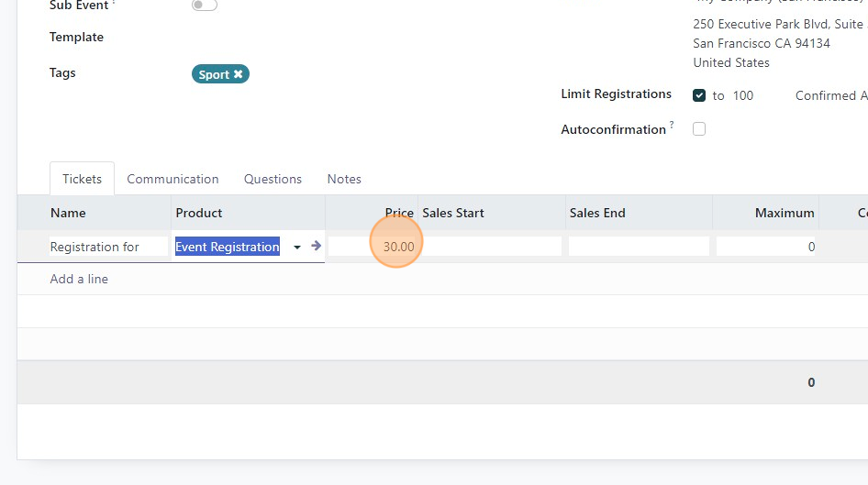Select the Event Registration product field
Screen dimensions: 868x485
point(227,247)
